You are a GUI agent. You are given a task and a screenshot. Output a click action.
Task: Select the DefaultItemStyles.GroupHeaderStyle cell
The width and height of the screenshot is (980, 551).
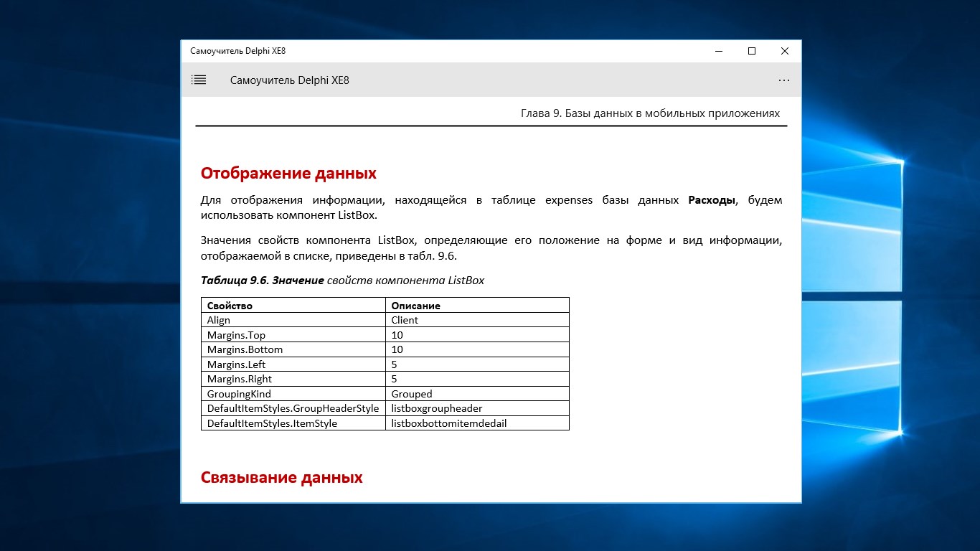click(293, 408)
